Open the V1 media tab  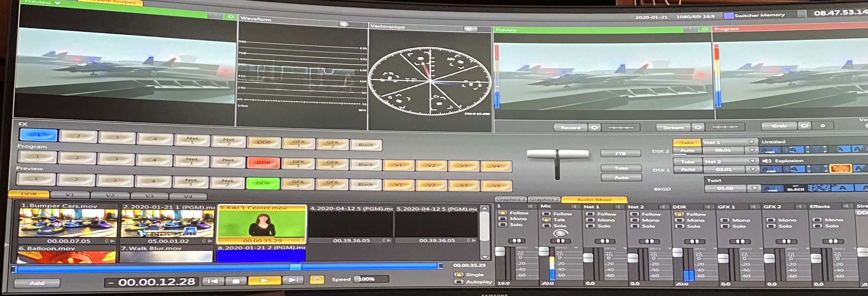(x=70, y=195)
